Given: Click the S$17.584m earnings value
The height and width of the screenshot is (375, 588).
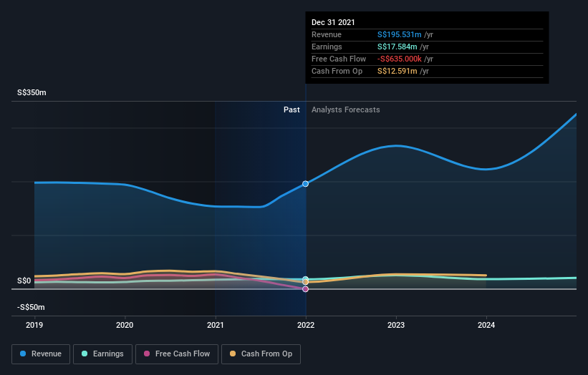Looking at the screenshot, I should (397, 47).
